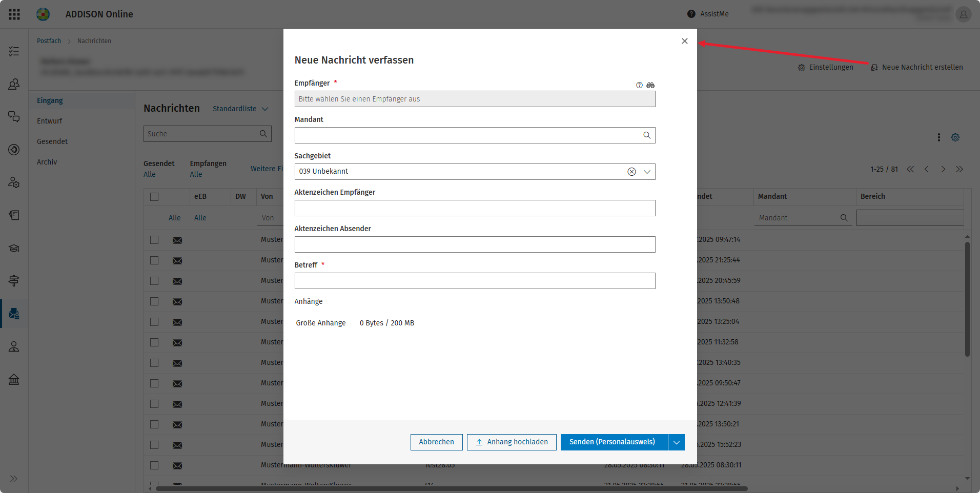Expand the Sachgebiet dropdown
Viewport: 980px width, 493px height.
coord(647,172)
